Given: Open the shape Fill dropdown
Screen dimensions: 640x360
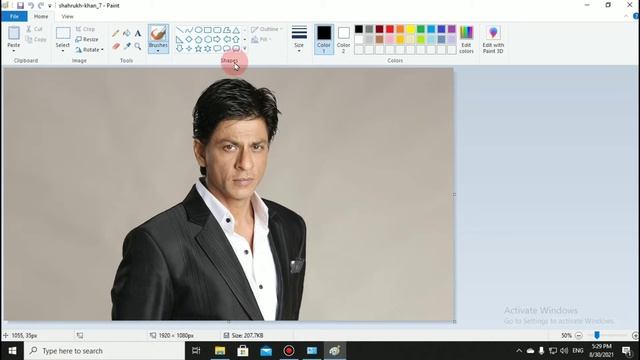Looking at the screenshot, I should (x=261, y=39).
